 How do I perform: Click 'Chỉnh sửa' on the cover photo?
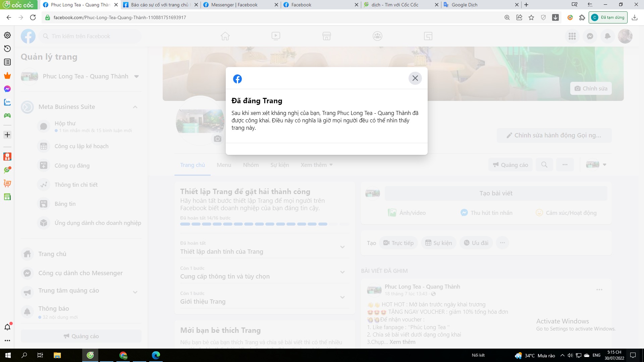coord(591,88)
